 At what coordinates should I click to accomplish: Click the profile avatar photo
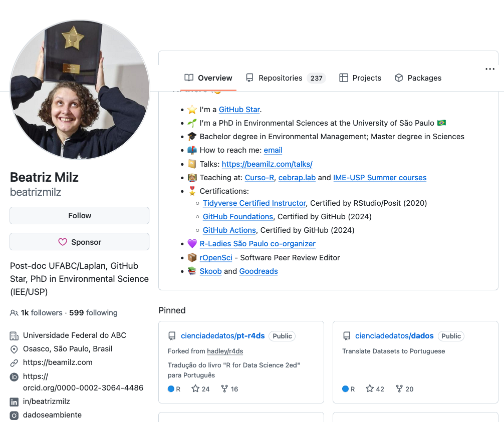pos(80,90)
